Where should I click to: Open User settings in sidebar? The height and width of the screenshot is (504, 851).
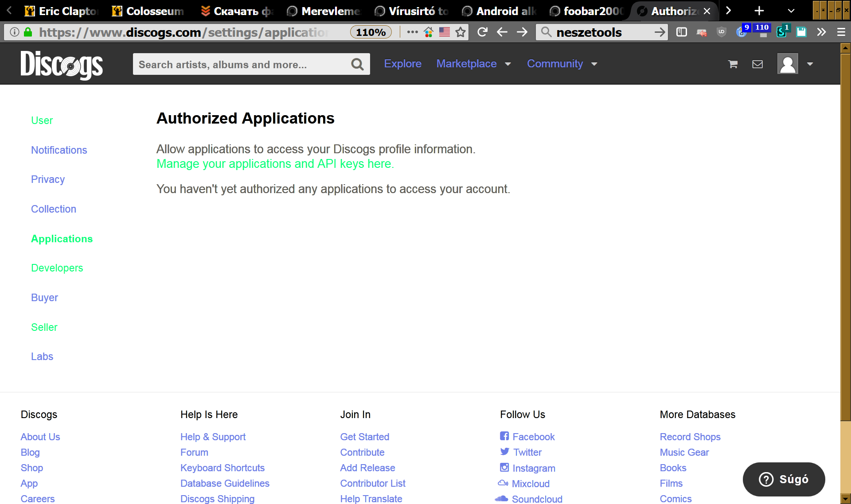(42, 120)
